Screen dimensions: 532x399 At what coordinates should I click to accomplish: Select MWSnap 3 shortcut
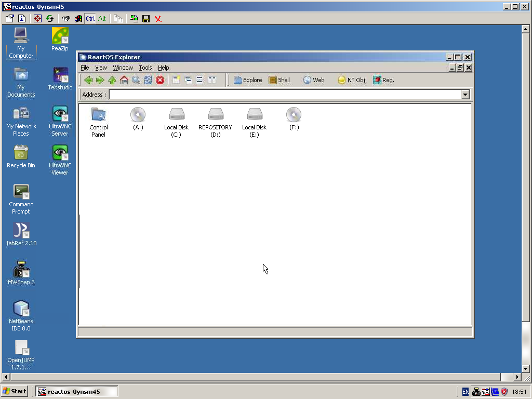point(21,273)
